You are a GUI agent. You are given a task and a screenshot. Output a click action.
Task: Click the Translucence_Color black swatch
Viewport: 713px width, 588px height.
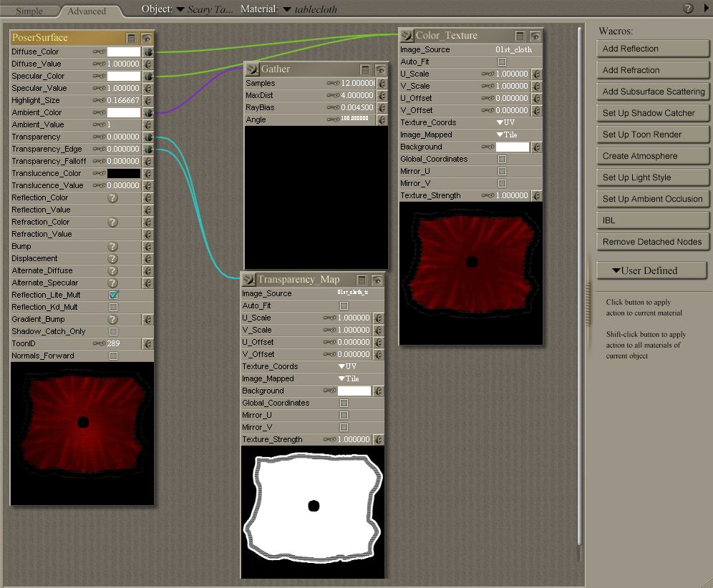(124, 174)
